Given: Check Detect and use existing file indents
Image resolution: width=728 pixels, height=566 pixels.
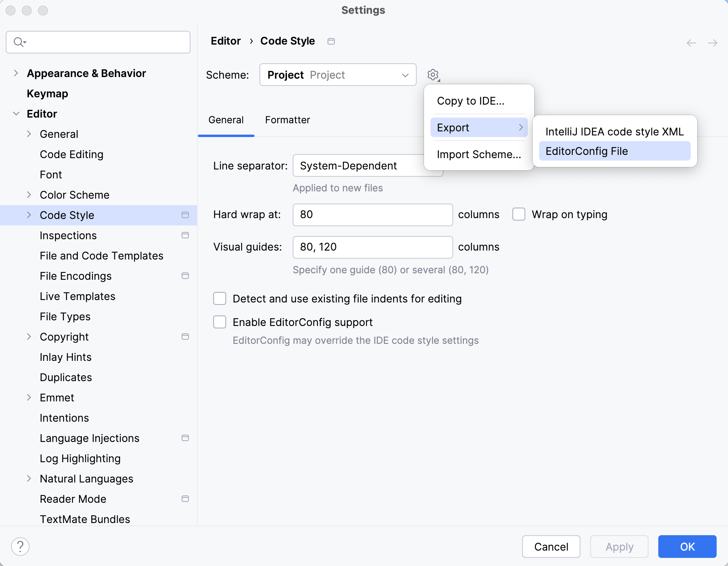Looking at the screenshot, I should click(219, 298).
